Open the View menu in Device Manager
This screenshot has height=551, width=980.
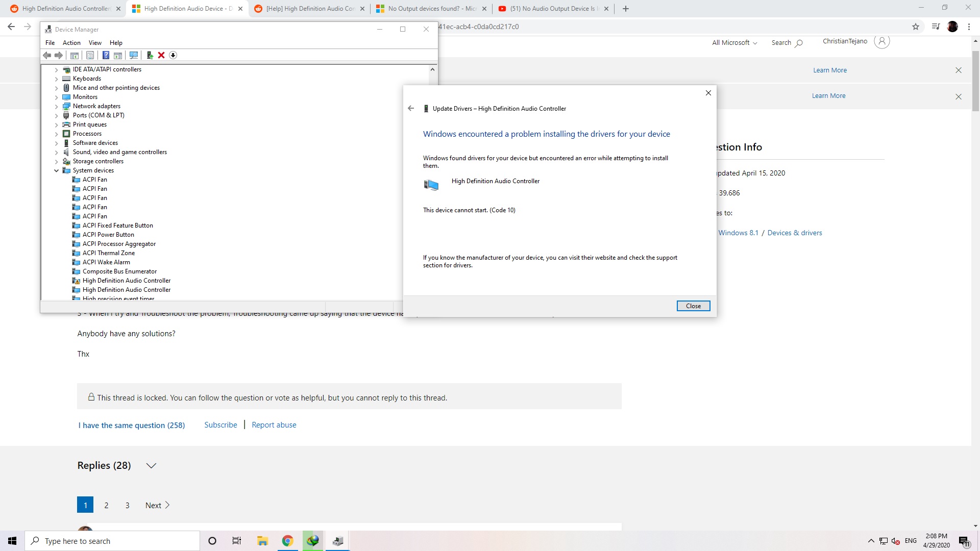(94, 42)
